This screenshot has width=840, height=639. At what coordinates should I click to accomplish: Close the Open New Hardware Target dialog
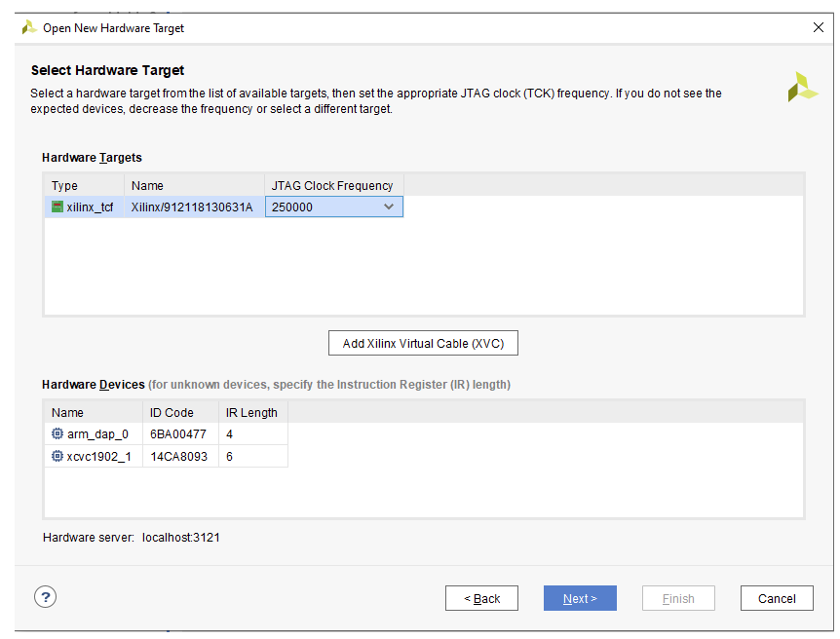point(819,27)
